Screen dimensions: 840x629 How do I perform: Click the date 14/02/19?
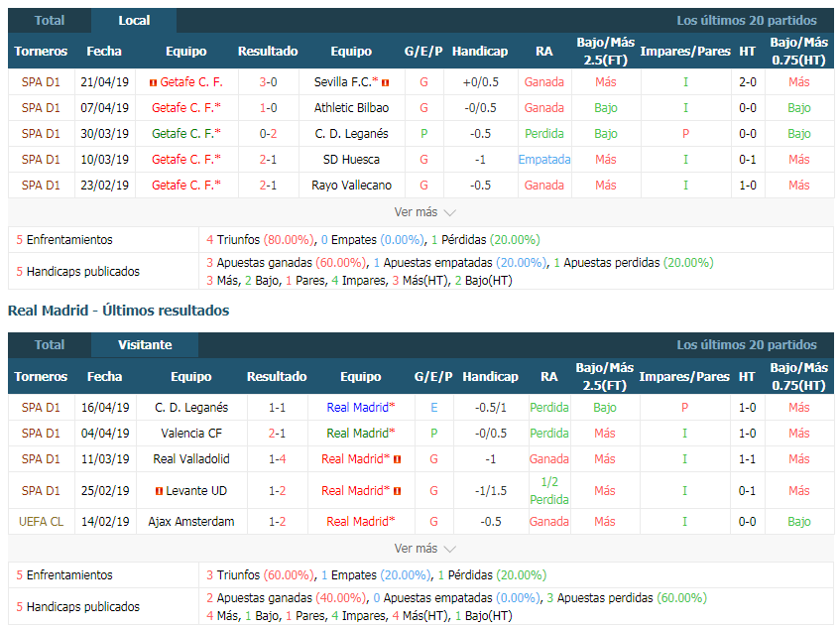click(105, 521)
